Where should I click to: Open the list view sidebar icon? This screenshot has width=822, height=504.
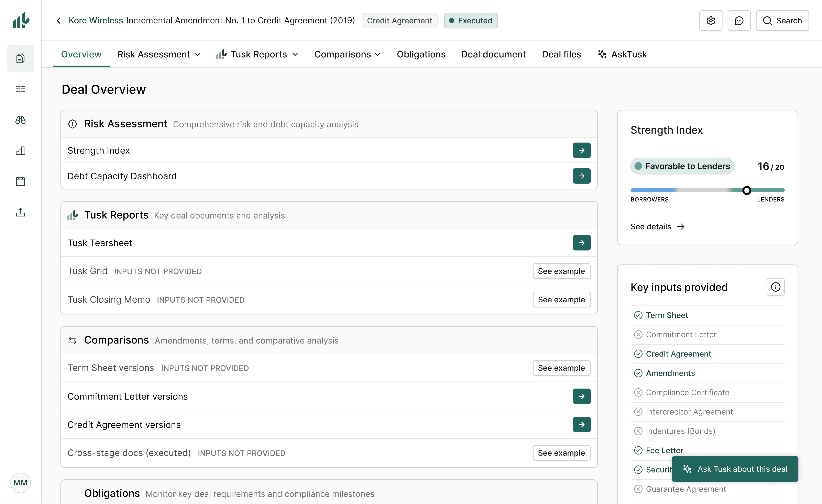click(x=20, y=89)
